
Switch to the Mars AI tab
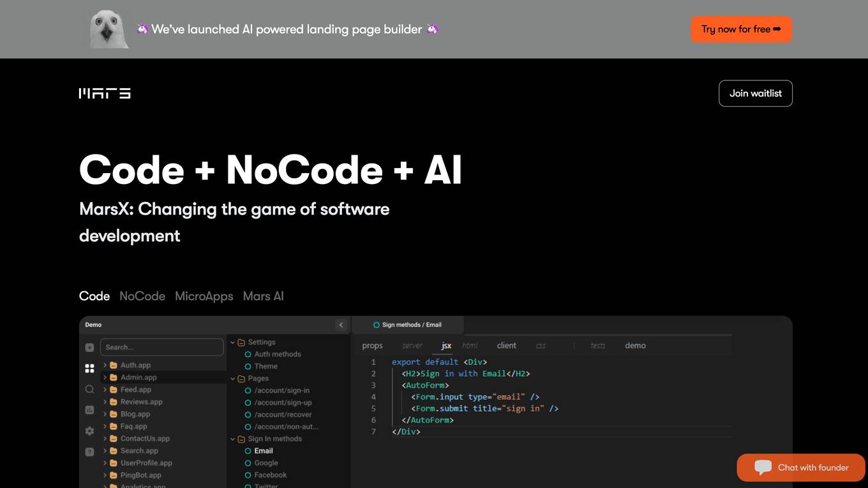[263, 296]
